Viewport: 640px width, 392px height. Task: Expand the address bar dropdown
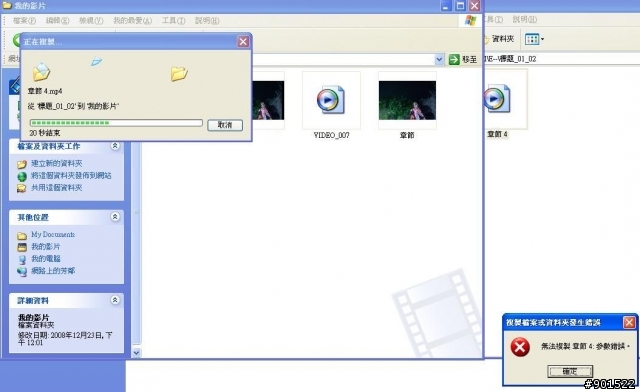click(x=439, y=60)
